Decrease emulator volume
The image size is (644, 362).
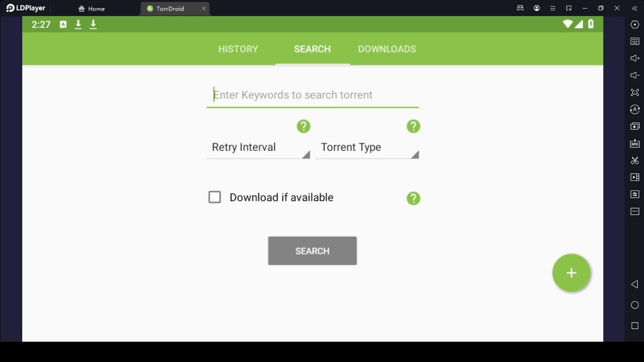pos(635,75)
